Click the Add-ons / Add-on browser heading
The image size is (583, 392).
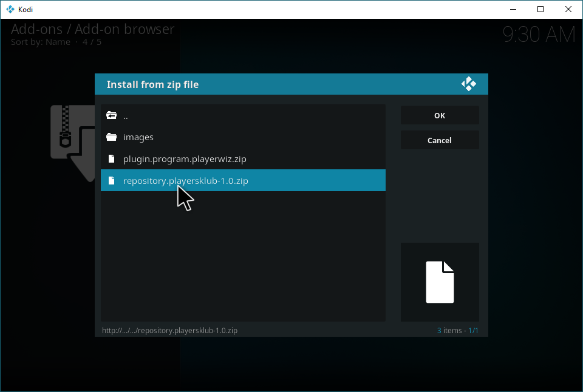(x=92, y=29)
